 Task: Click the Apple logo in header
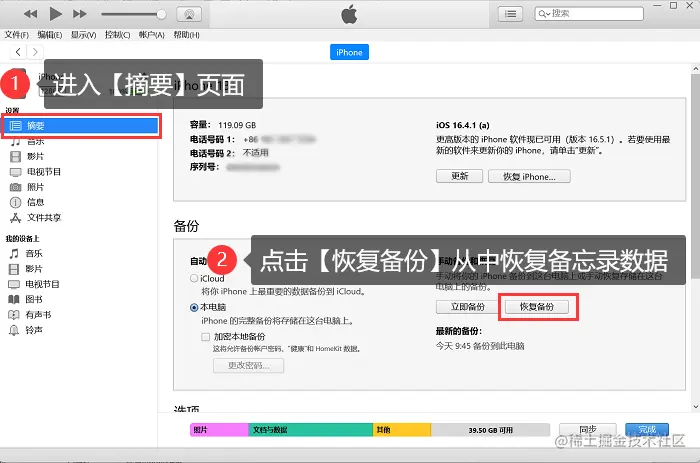click(349, 14)
